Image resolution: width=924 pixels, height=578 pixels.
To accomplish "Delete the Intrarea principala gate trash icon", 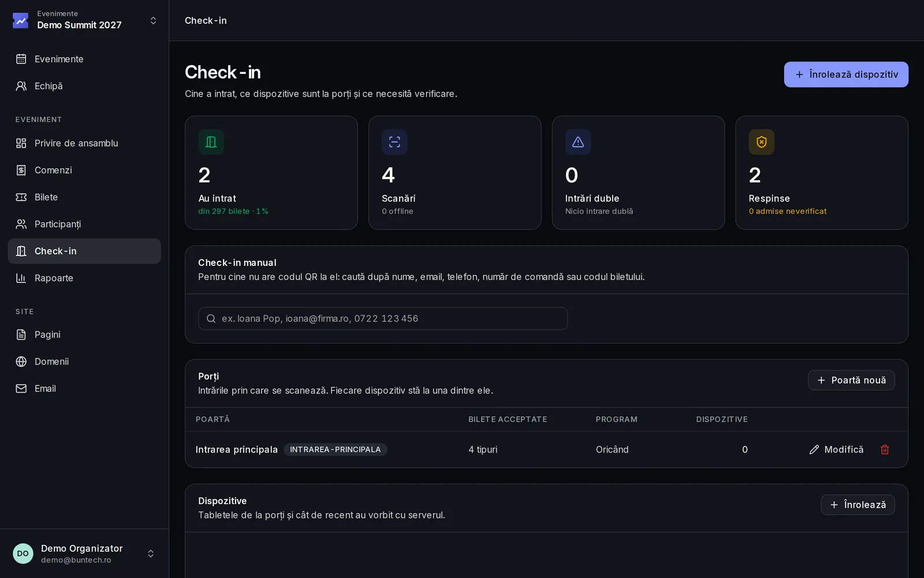I will tap(884, 450).
